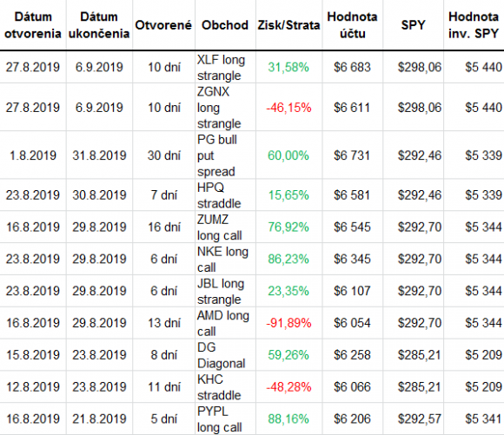Select account value $6 258
The height and width of the screenshot is (435, 504).
352,355
